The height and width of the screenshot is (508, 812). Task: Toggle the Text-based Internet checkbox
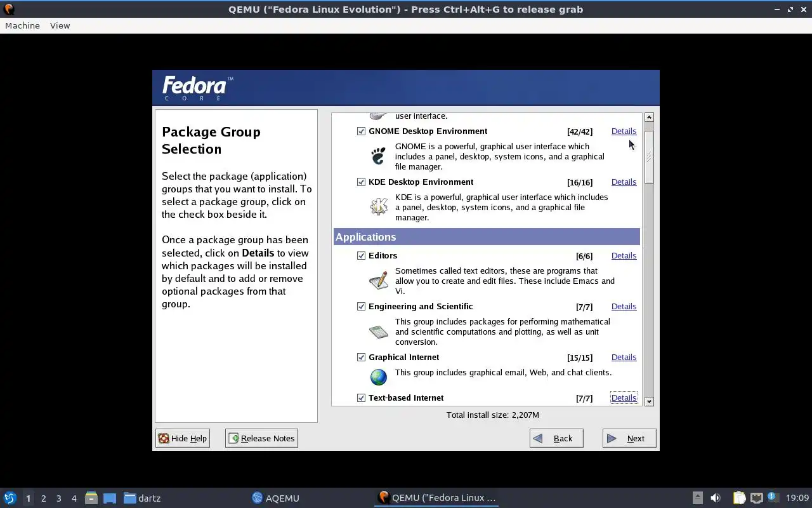click(x=361, y=398)
